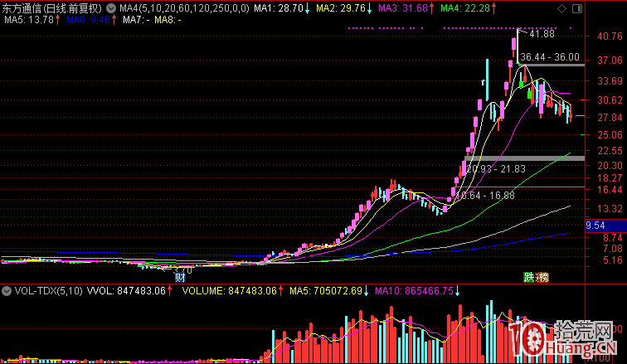Click the highlighted 9.54 price marker on axis

pos(605,226)
